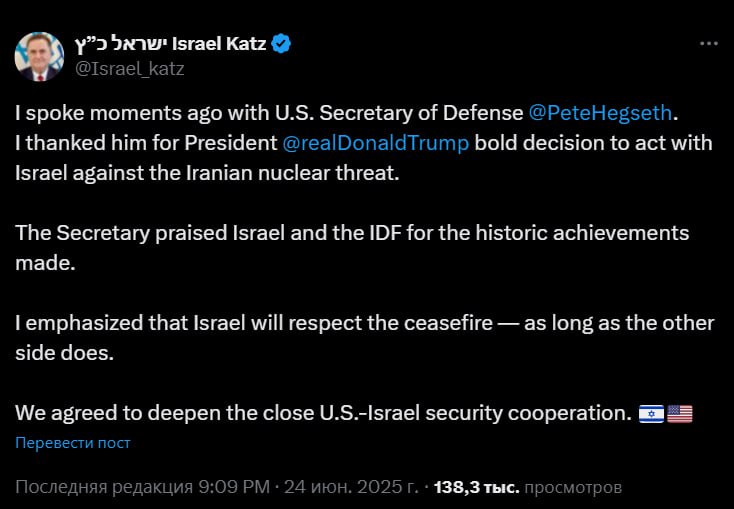Click the United States flag emoji
This screenshot has width=734, height=509.
(679, 414)
